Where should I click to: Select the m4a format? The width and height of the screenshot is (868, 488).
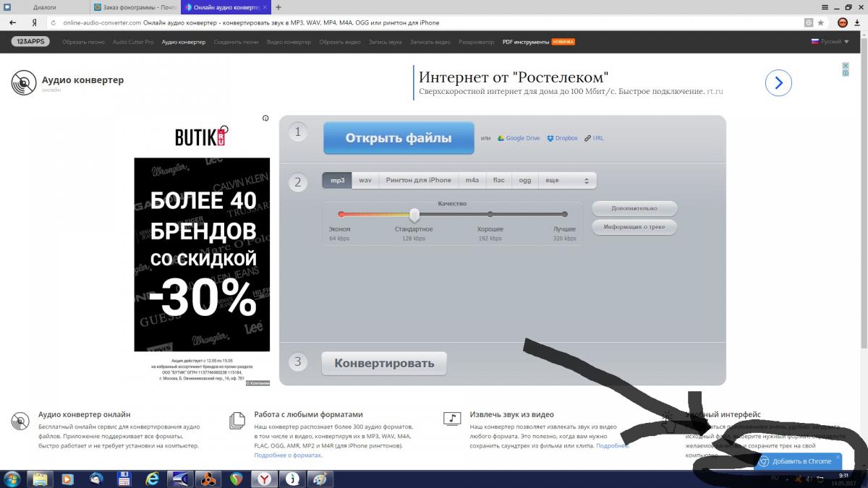(472, 180)
